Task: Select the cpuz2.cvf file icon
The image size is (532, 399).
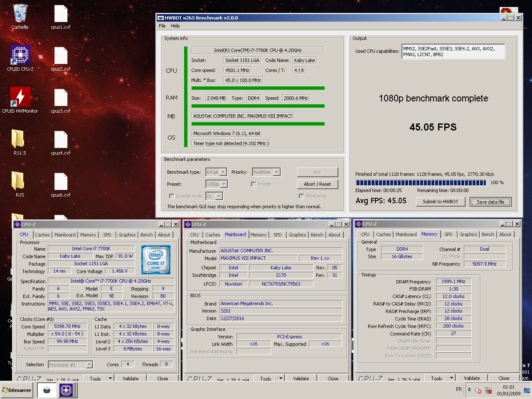Action: pos(61,56)
